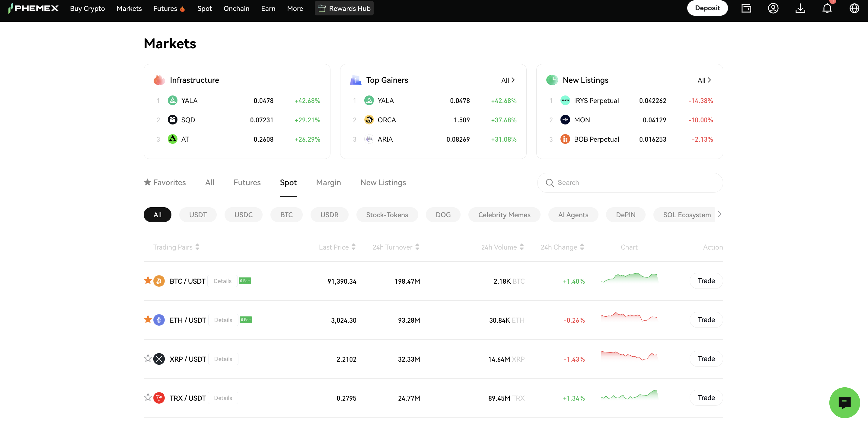
Task: Switch to the Margin tab
Action: [x=328, y=182]
